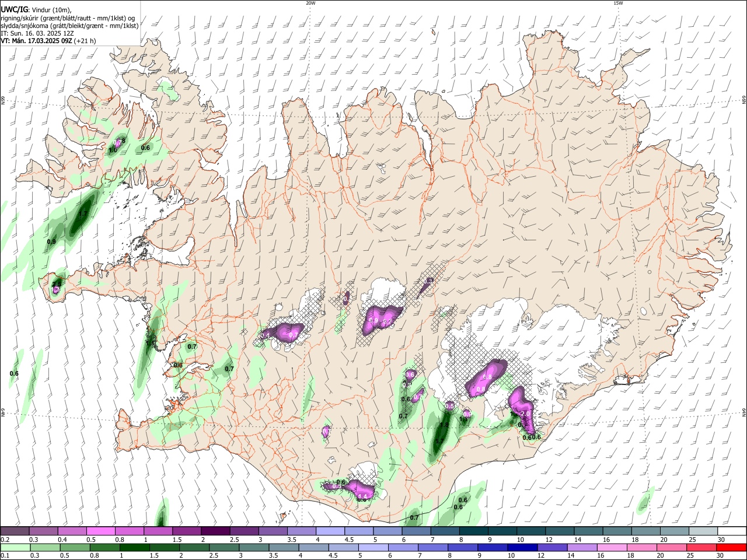
Task: Select the darkest green 1–1.5 rain swatch
Action: coord(134,548)
